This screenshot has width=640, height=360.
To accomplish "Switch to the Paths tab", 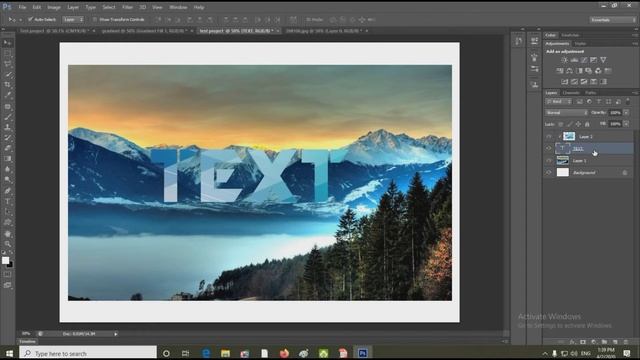I will click(x=590, y=93).
